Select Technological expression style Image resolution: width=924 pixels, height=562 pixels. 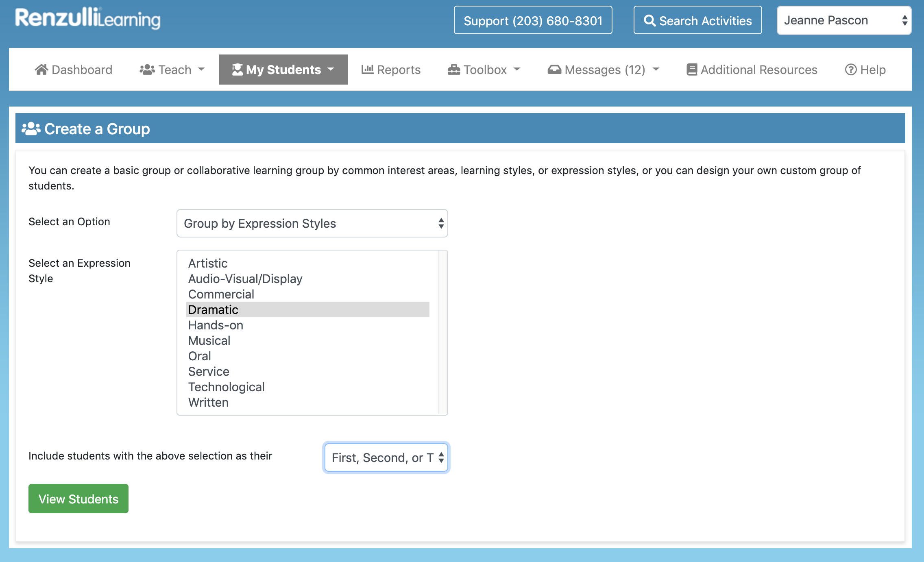[308, 387]
